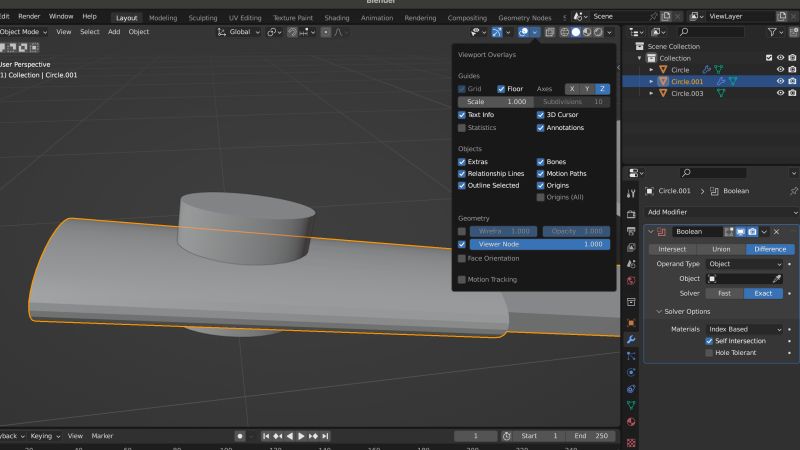Choose Fast solver option
Screen dimensions: 800x450
coord(724,293)
